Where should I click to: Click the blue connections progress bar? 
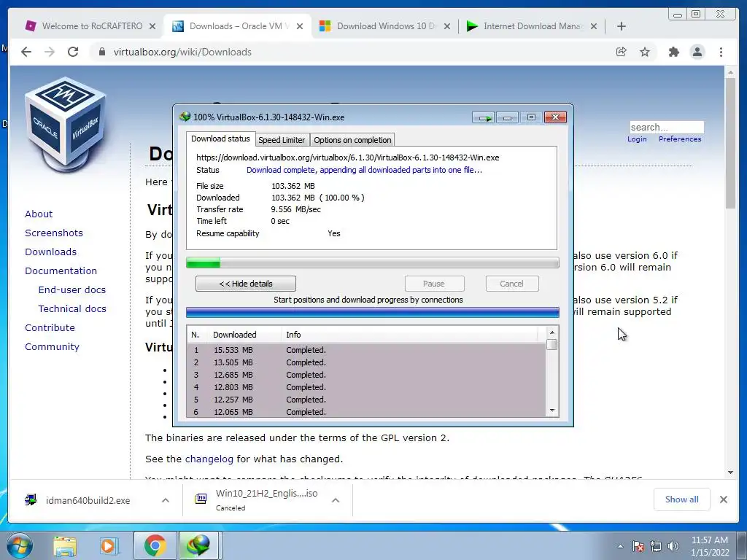(373, 312)
